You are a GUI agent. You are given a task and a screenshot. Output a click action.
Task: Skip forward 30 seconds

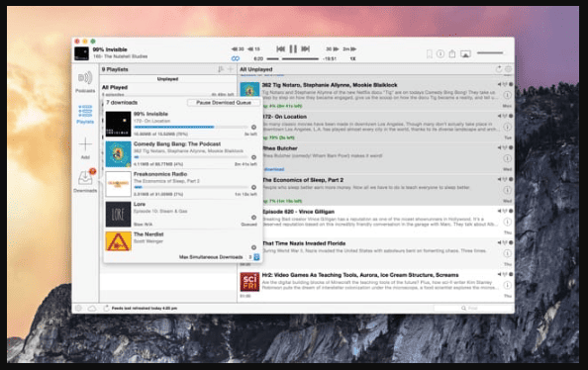coord(332,49)
